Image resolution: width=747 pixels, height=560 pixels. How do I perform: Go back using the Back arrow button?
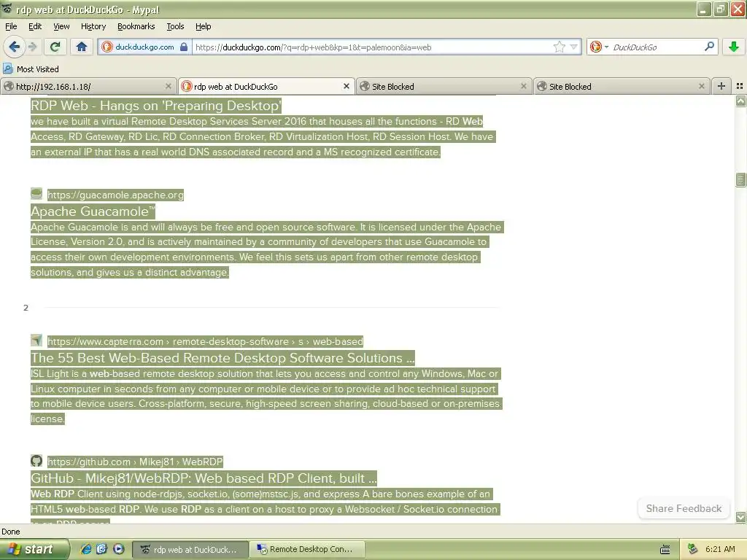[14, 47]
